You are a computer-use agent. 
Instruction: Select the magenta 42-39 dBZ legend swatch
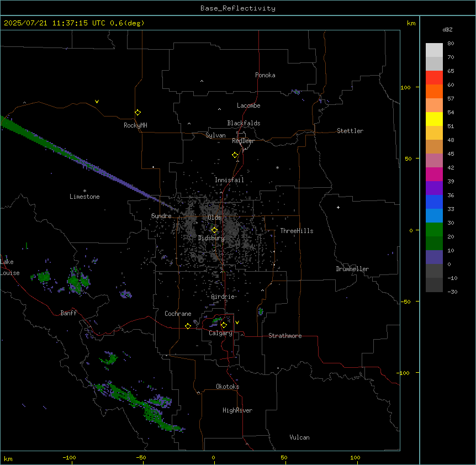coord(434,174)
